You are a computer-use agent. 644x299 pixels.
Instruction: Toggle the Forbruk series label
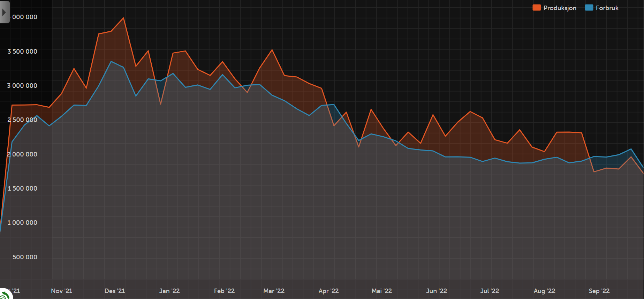click(607, 8)
